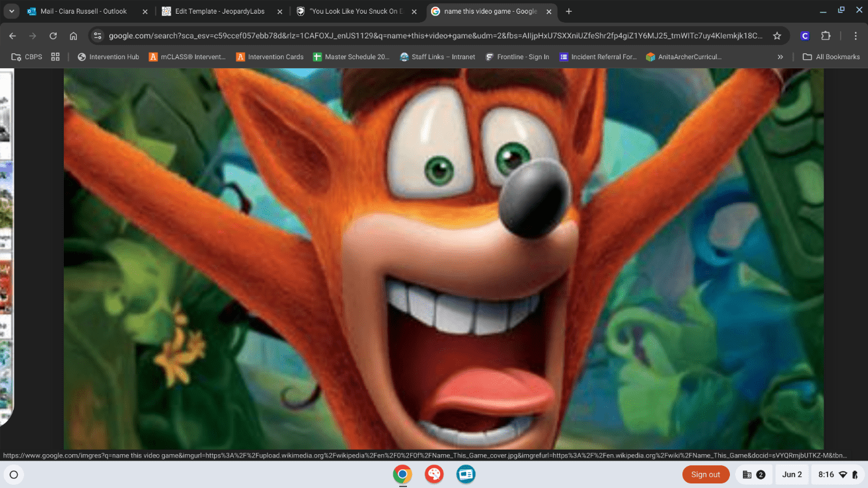
Task: View site information for google.com
Action: tap(98, 36)
